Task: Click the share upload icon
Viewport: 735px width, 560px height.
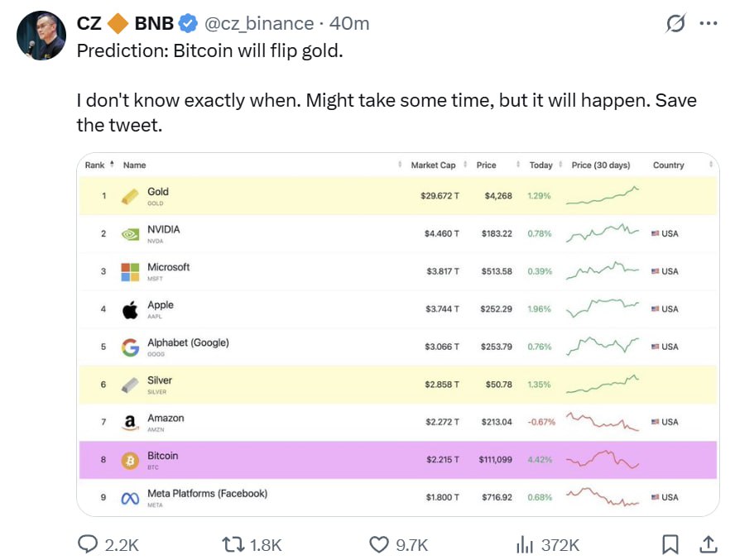Action: 709,543
